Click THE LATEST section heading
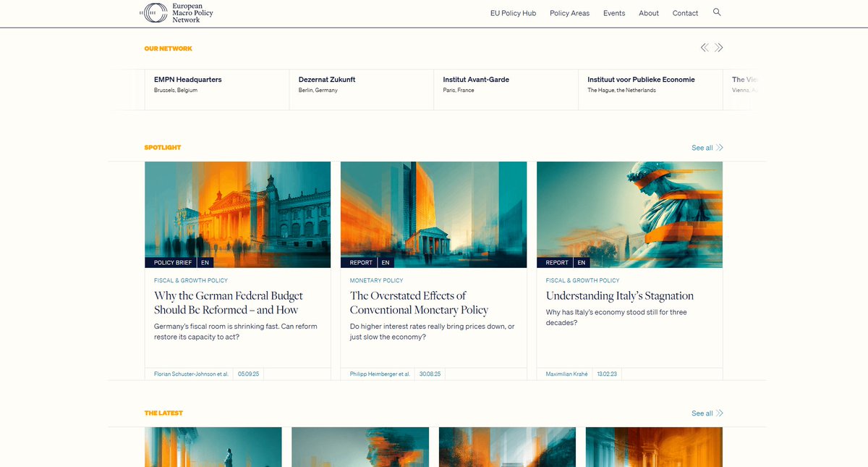Image resolution: width=868 pixels, height=467 pixels. pos(163,413)
